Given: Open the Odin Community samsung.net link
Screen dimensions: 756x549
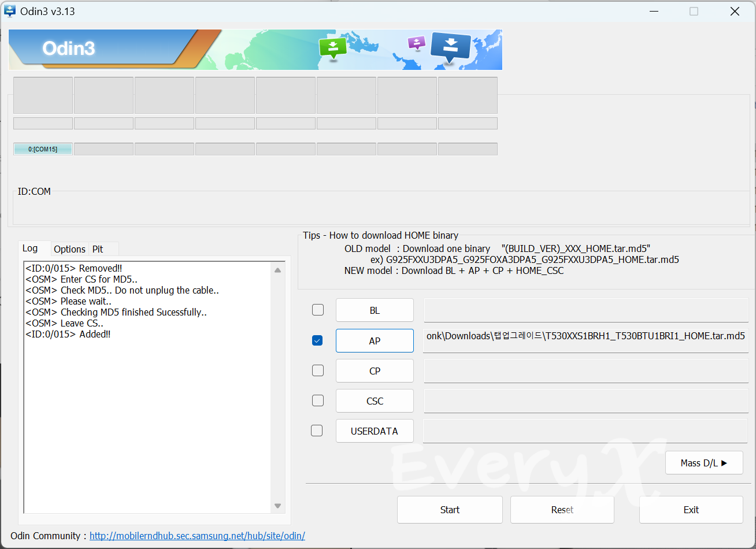Looking at the screenshot, I should (197, 536).
